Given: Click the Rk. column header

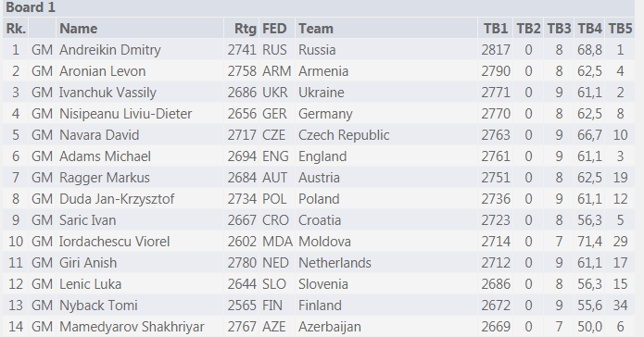Looking at the screenshot, I should point(16,29).
